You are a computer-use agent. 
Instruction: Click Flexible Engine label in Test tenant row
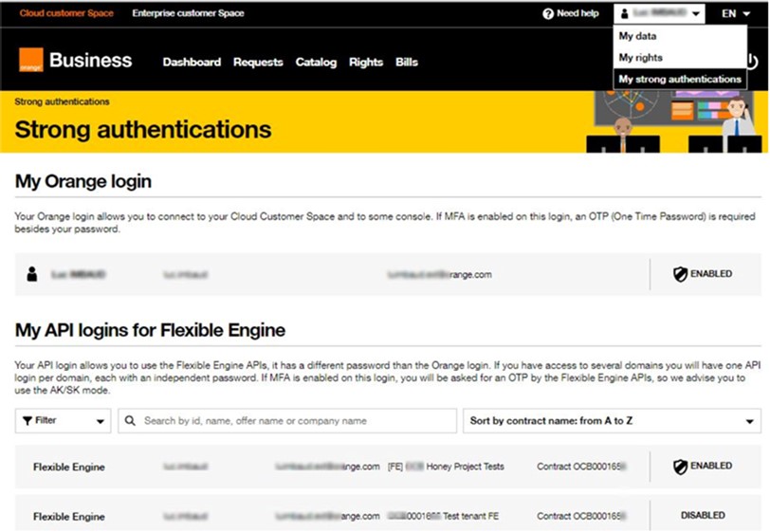68,516
